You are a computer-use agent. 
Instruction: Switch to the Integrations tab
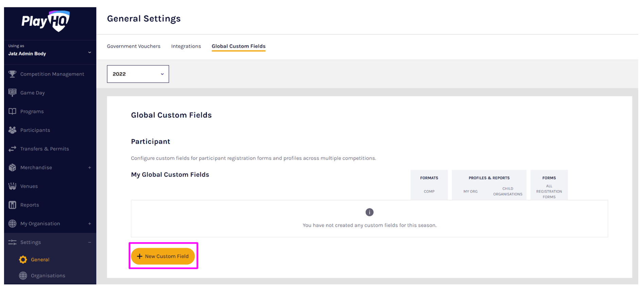coord(186,46)
